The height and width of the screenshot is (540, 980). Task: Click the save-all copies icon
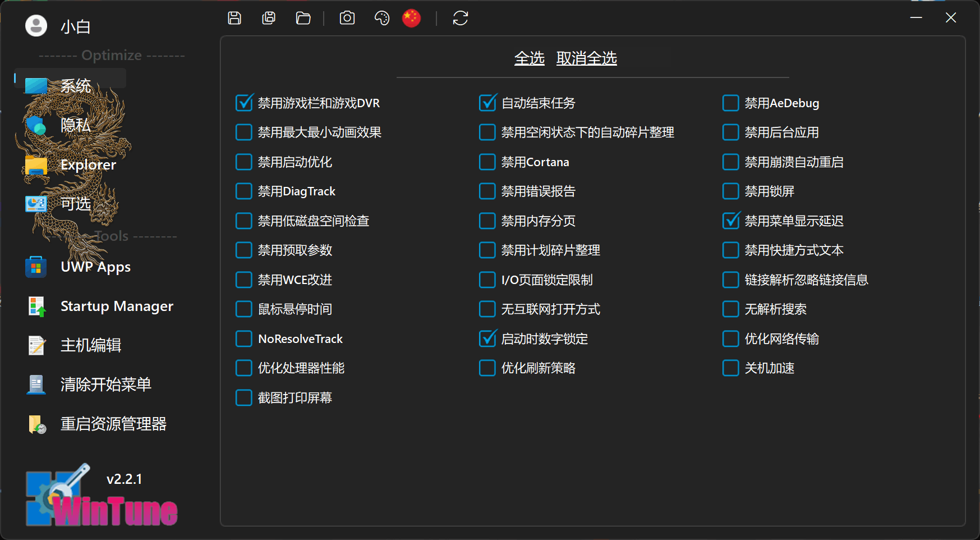point(269,18)
